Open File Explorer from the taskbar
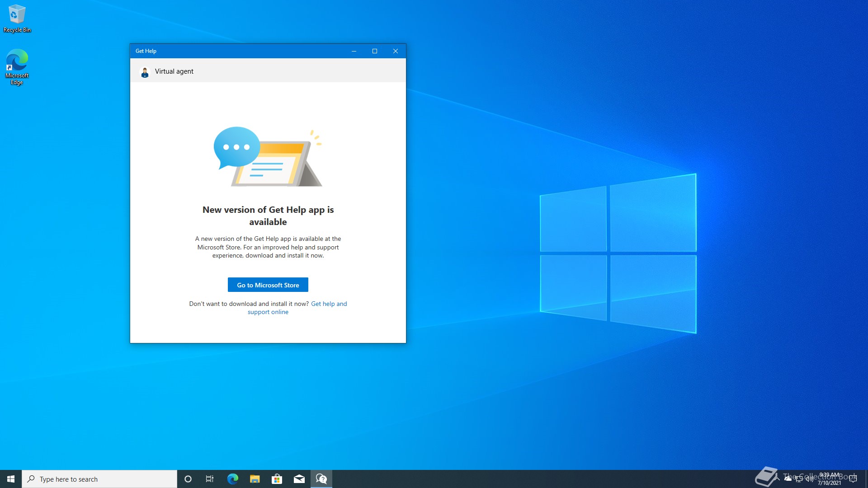The height and width of the screenshot is (488, 868). [x=255, y=479]
